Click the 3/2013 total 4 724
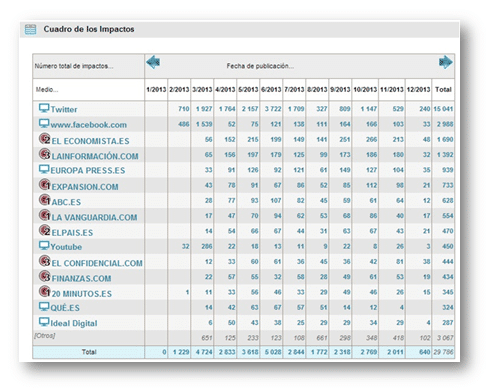503x388 pixels. coord(204,352)
